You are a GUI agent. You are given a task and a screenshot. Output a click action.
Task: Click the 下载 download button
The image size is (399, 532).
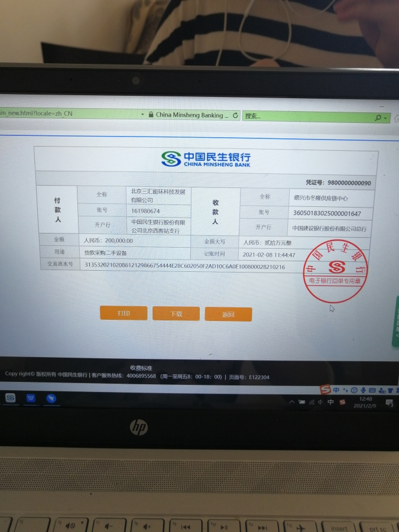[x=176, y=314]
